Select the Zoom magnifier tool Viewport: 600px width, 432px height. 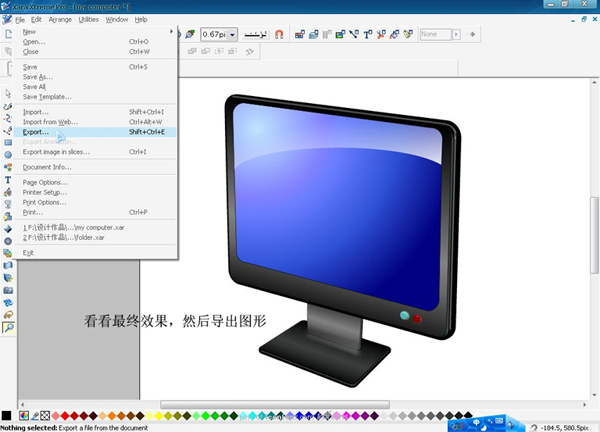click(8, 328)
